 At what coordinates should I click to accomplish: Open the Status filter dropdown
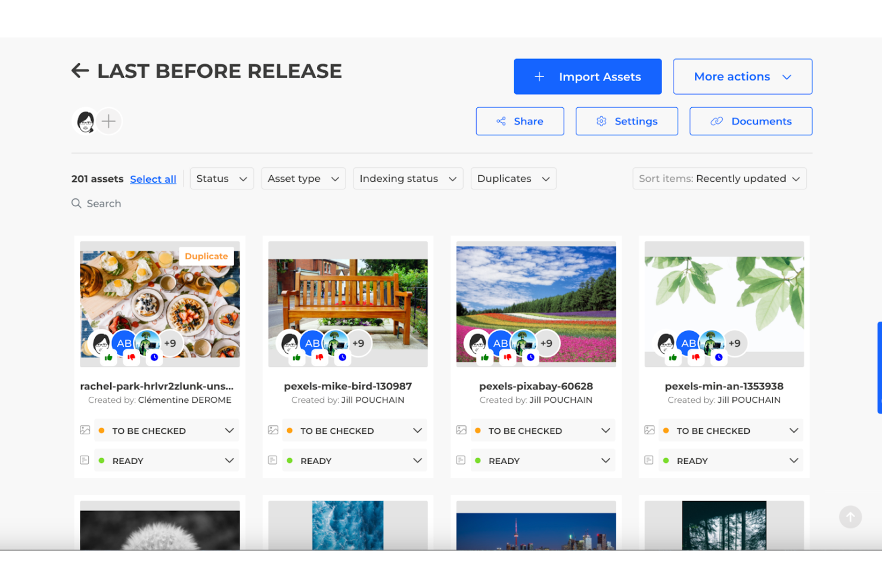point(222,179)
